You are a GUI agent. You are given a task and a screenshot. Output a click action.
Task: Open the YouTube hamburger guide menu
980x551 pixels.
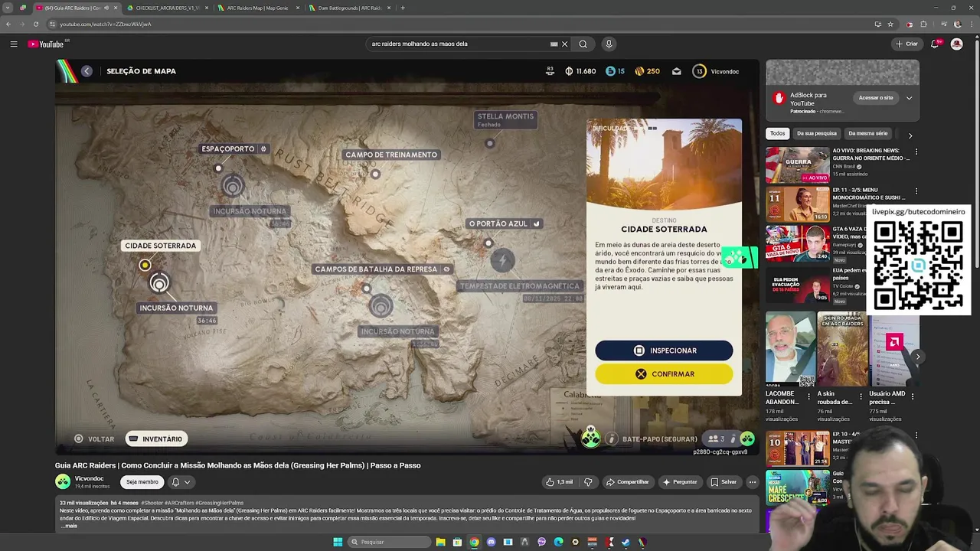pyautogui.click(x=13, y=44)
